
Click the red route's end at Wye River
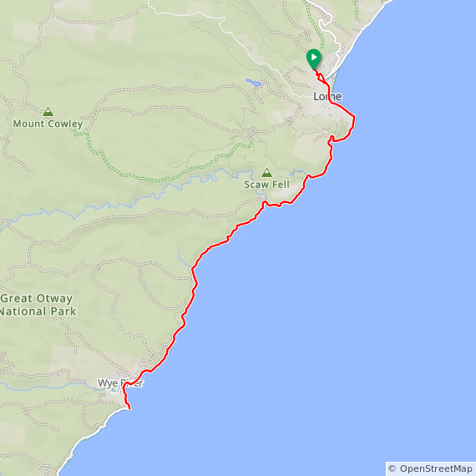click(129, 409)
